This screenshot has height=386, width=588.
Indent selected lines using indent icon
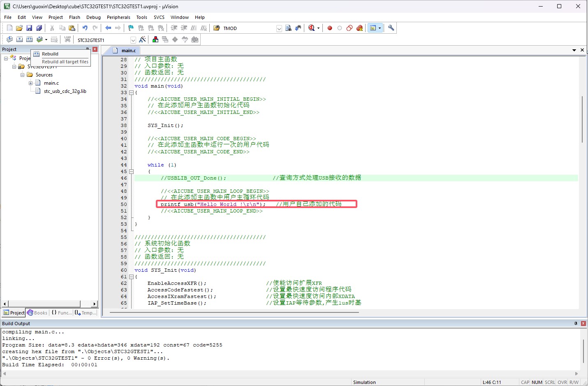(174, 28)
